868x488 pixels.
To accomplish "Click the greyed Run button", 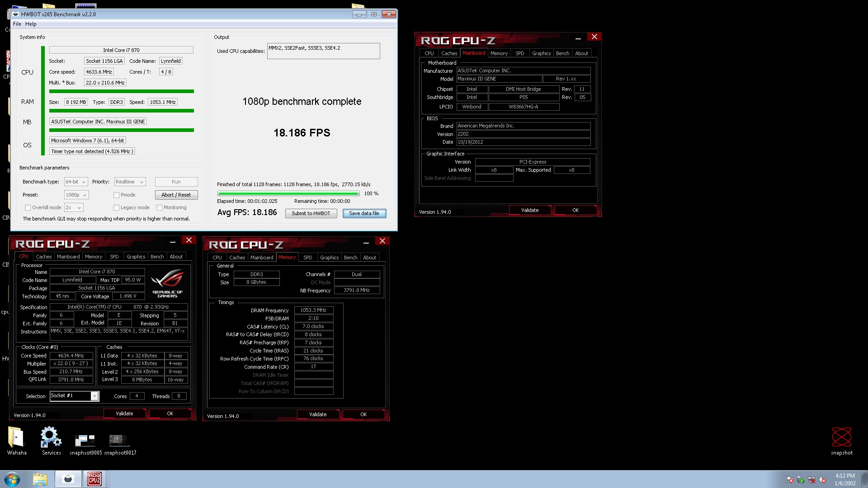I will (176, 182).
